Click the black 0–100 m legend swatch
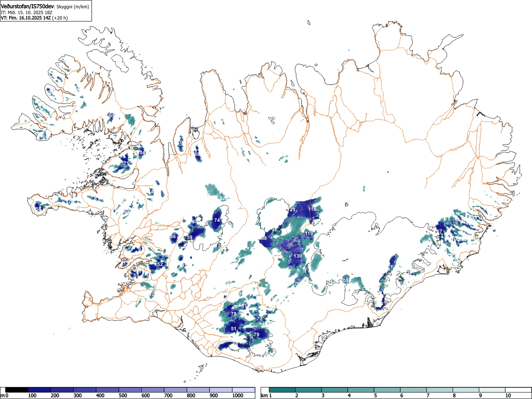This screenshot has width=532, height=399. click(x=17, y=390)
